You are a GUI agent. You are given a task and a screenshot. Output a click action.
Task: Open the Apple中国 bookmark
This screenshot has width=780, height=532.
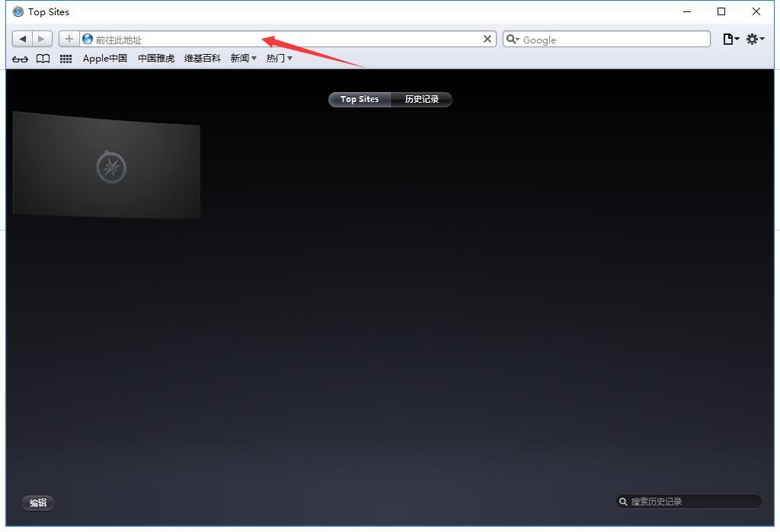(x=105, y=58)
